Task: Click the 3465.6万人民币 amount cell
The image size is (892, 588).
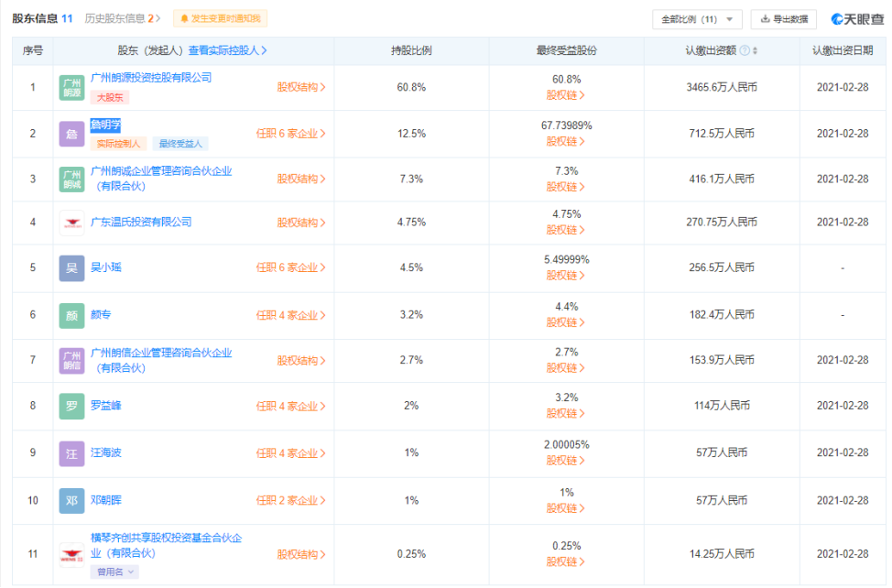Action: pos(722,88)
